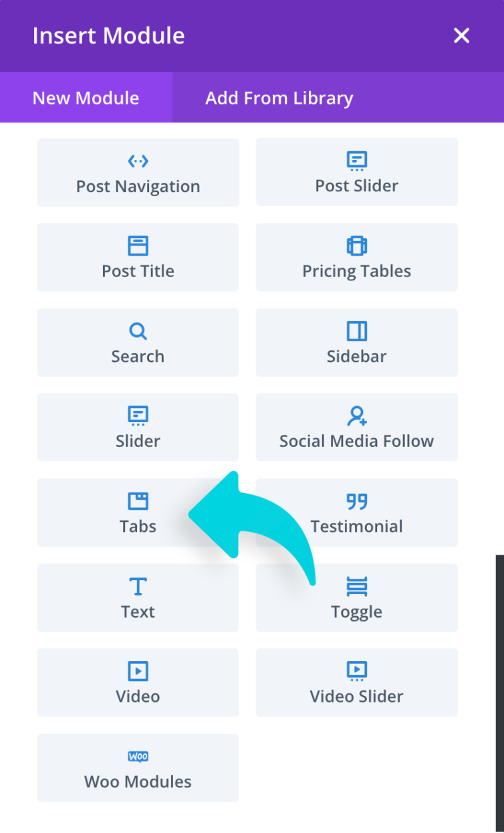
Task: Click the Social Media Follow icon
Action: 357,416
